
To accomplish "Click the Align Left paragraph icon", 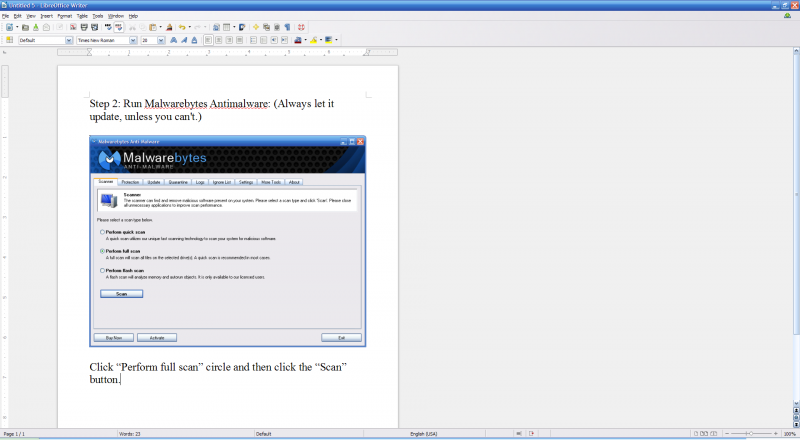I will (207, 40).
